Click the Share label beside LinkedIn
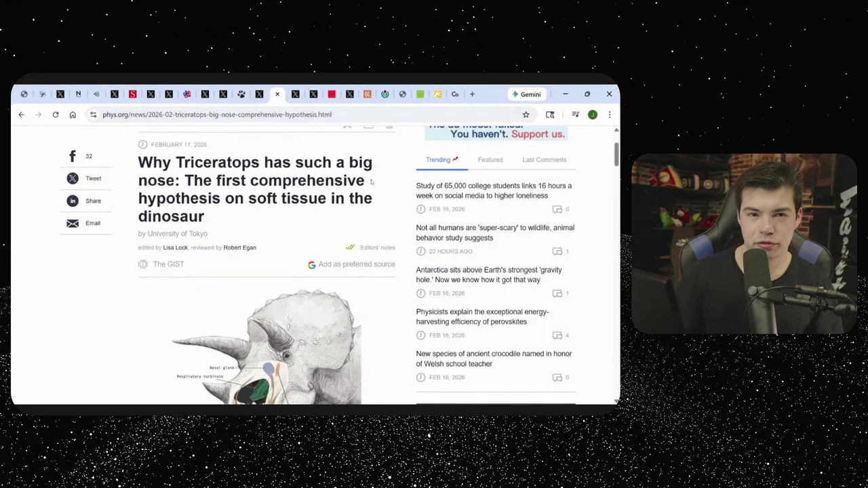 click(x=94, y=201)
